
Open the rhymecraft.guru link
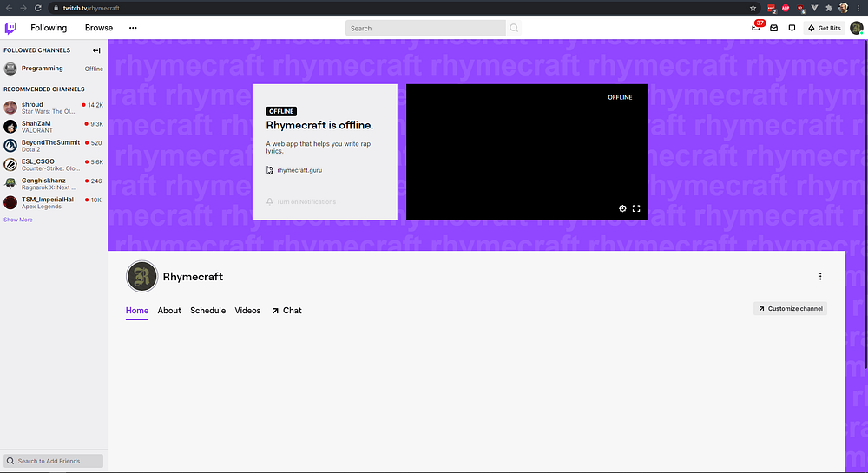[299, 170]
